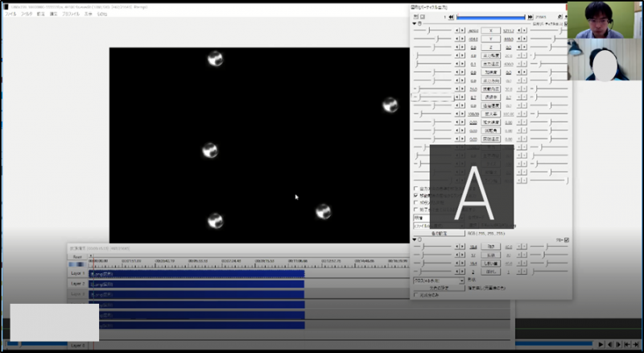
Task: Click the left decrement arrow for X value
Action: 457,31
